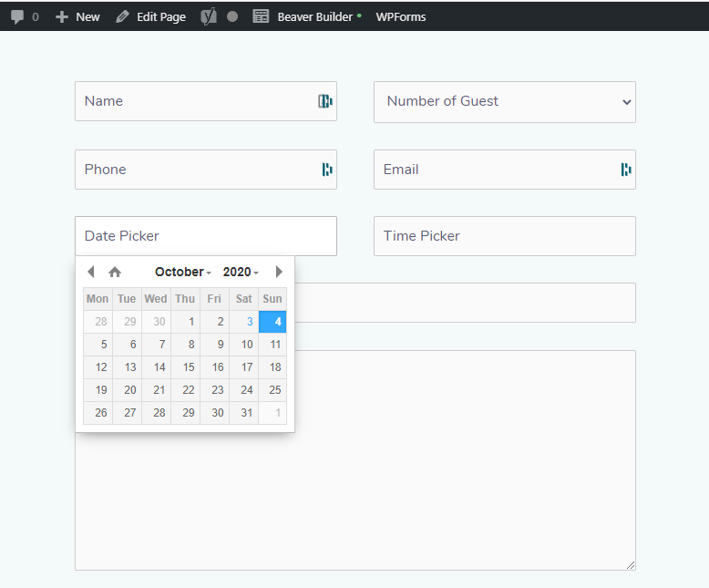Focus the Name input field
This screenshot has height=588, width=709.
pyautogui.click(x=206, y=101)
